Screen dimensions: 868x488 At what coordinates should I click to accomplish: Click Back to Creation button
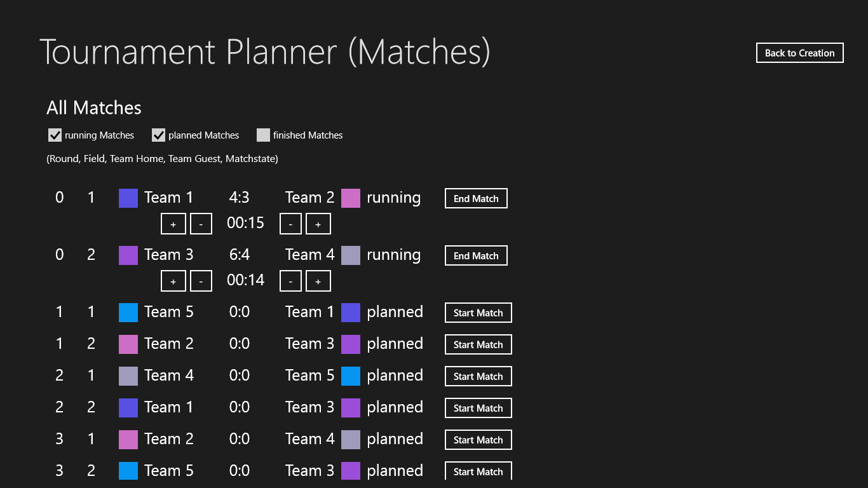[799, 53]
